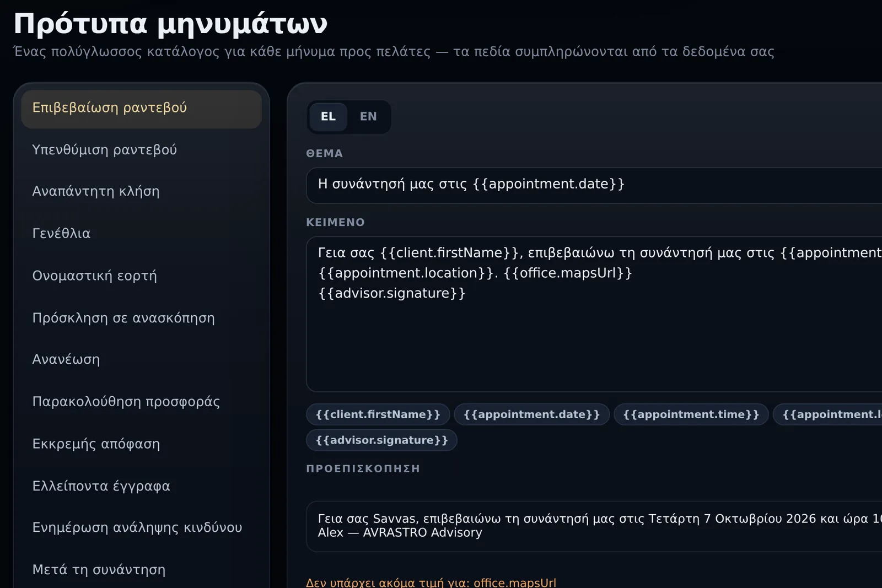Insert the {{appointment.date}} placeholder chip

click(x=531, y=414)
